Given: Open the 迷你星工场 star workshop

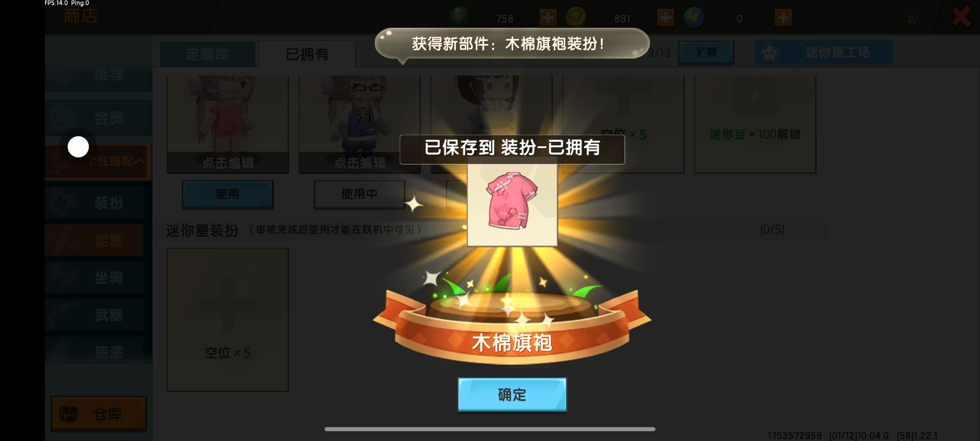Looking at the screenshot, I should (824, 53).
